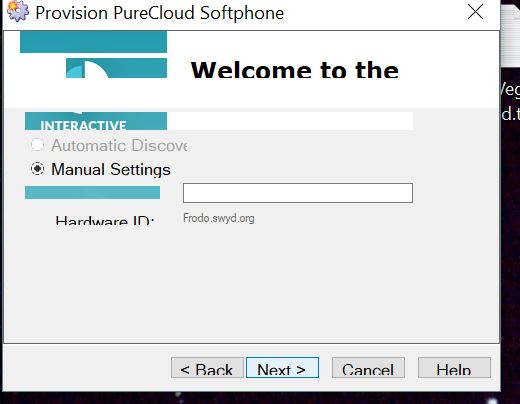Click the Frodo.swyd.org hardware ID text
Viewport: 520px width, 404px height.
pos(219,218)
